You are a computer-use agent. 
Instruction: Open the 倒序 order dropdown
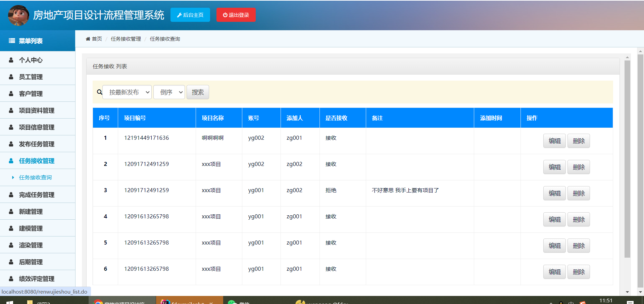pos(169,92)
